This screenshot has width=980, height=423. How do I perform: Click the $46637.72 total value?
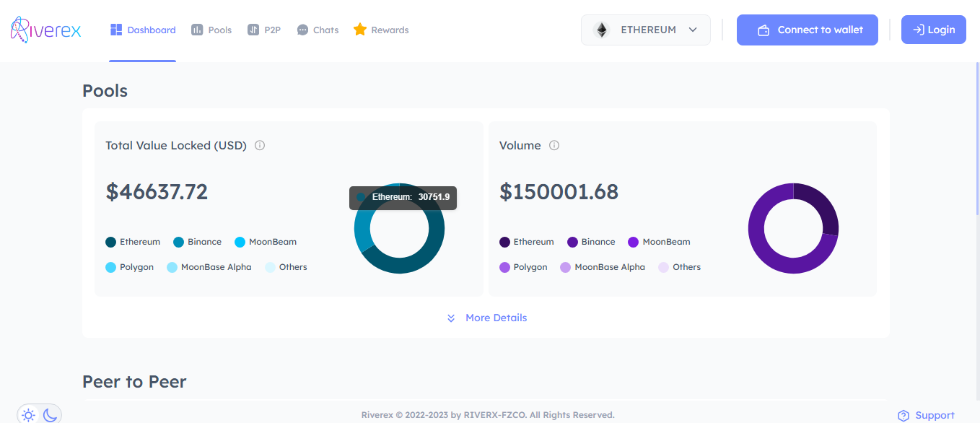click(x=157, y=192)
